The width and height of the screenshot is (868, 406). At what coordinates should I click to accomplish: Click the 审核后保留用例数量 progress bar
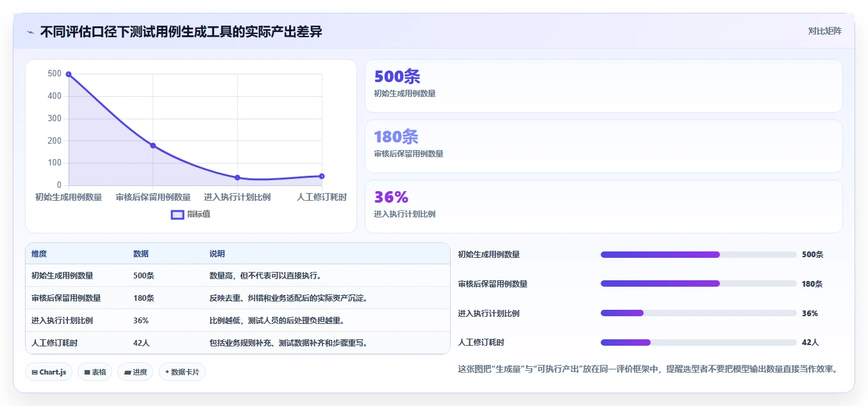[x=699, y=283]
